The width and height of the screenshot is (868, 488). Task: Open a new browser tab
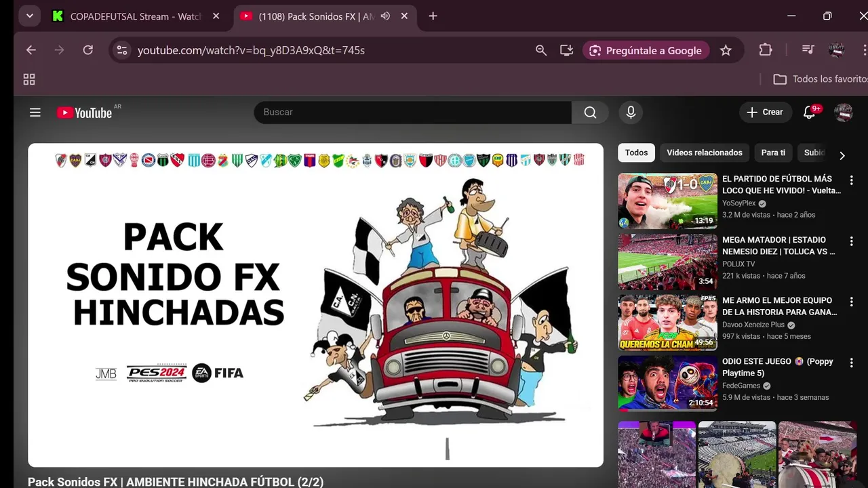click(433, 16)
